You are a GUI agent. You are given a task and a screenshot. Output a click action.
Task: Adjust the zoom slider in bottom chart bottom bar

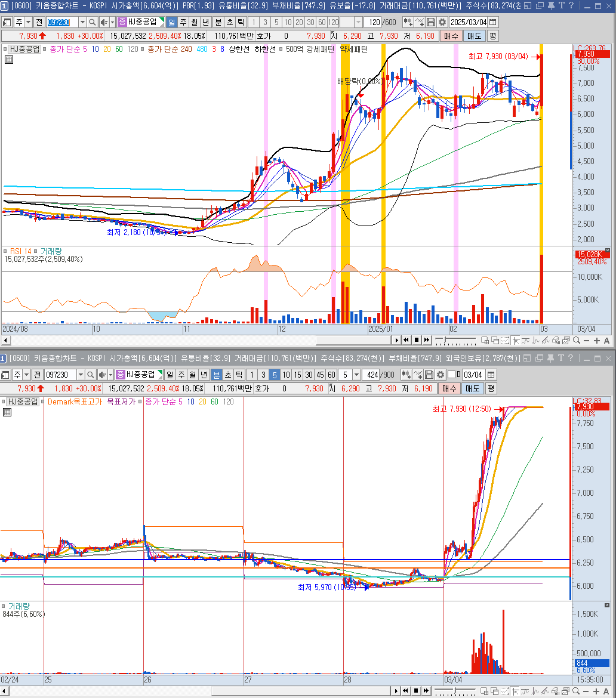point(455,691)
